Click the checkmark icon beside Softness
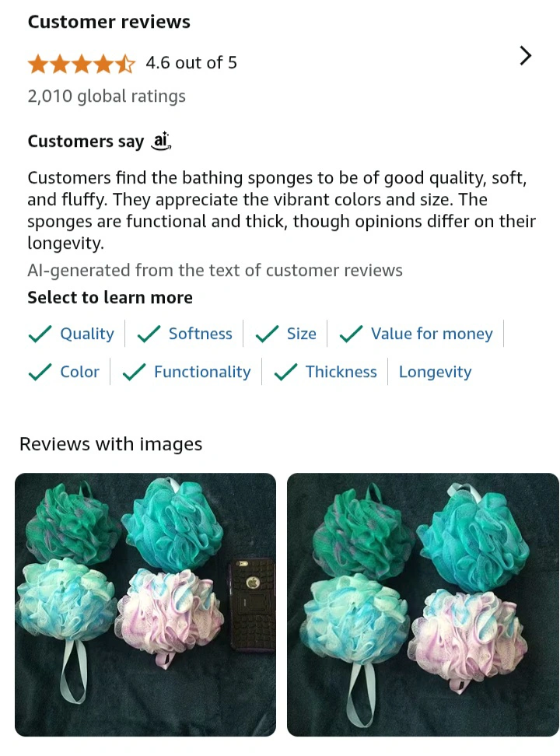 tap(149, 333)
